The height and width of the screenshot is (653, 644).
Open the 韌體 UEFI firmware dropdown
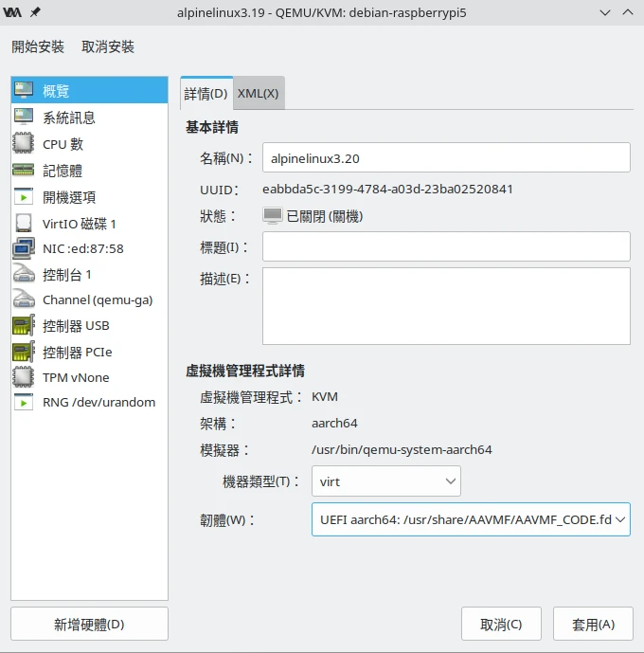[471, 519]
